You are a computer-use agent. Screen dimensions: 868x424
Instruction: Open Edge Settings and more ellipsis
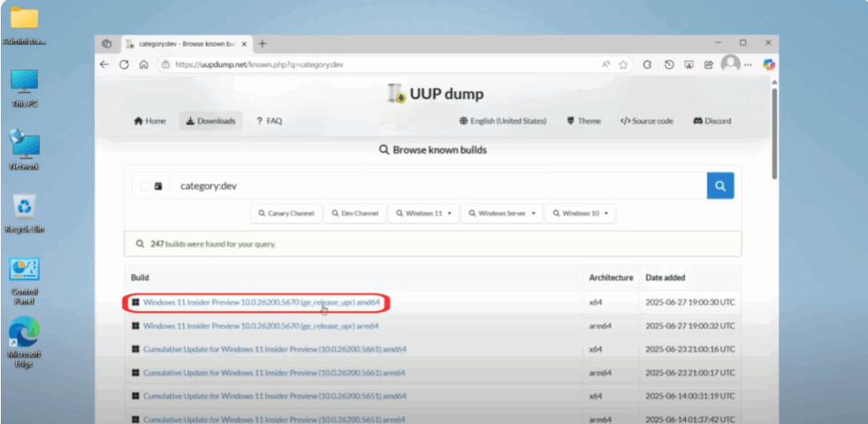(x=748, y=64)
